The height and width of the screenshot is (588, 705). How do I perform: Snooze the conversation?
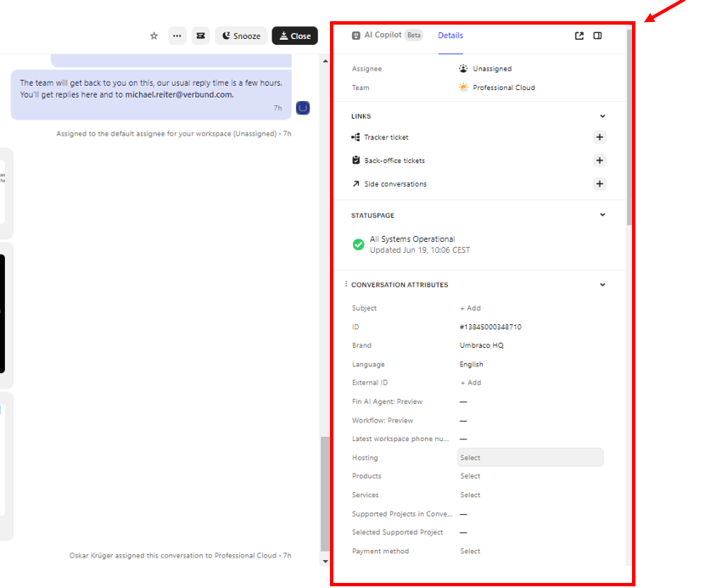(x=241, y=36)
